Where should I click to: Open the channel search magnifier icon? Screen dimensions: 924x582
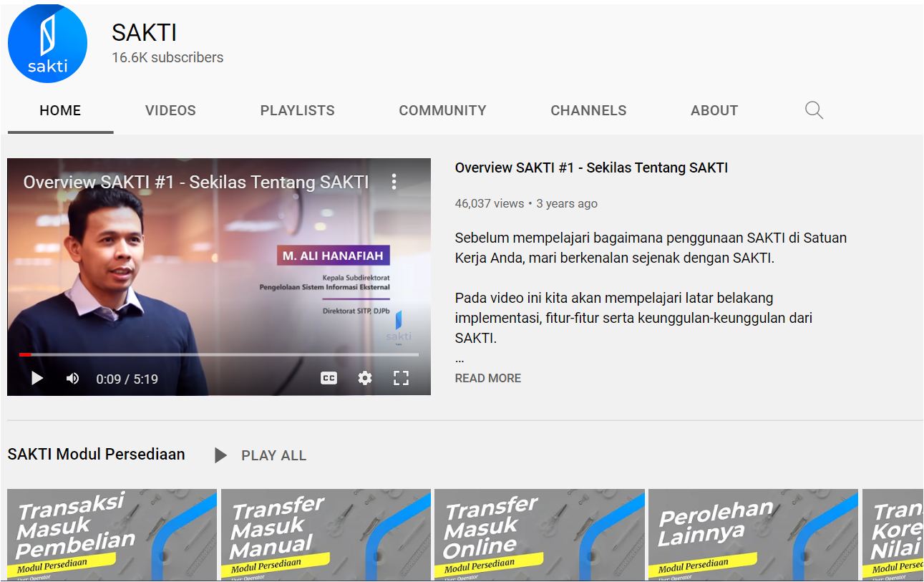pos(814,110)
